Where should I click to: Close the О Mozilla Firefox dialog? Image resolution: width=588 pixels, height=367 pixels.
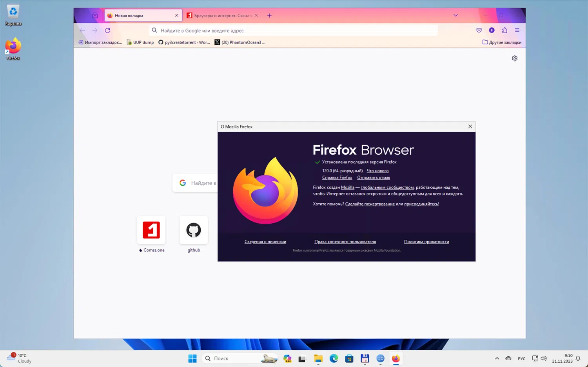pyautogui.click(x=470, y=127)
